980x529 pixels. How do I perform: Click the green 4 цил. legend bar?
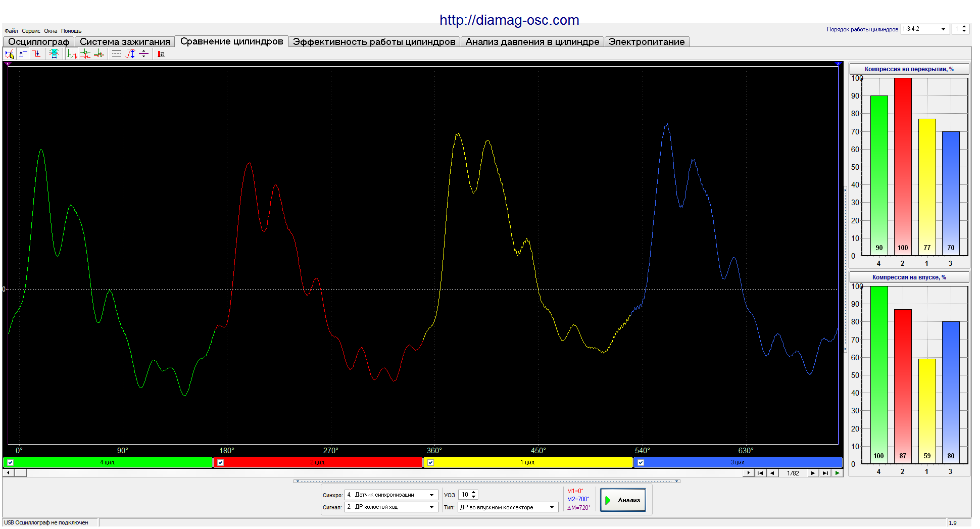(108, 462)
